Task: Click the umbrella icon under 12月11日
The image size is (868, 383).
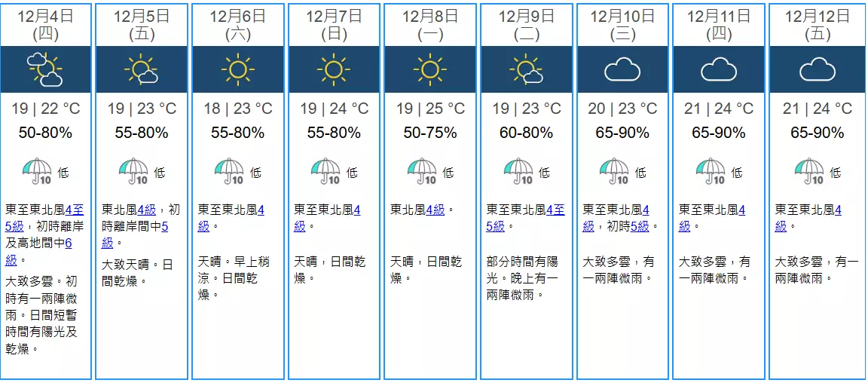Action: [711, 172]
